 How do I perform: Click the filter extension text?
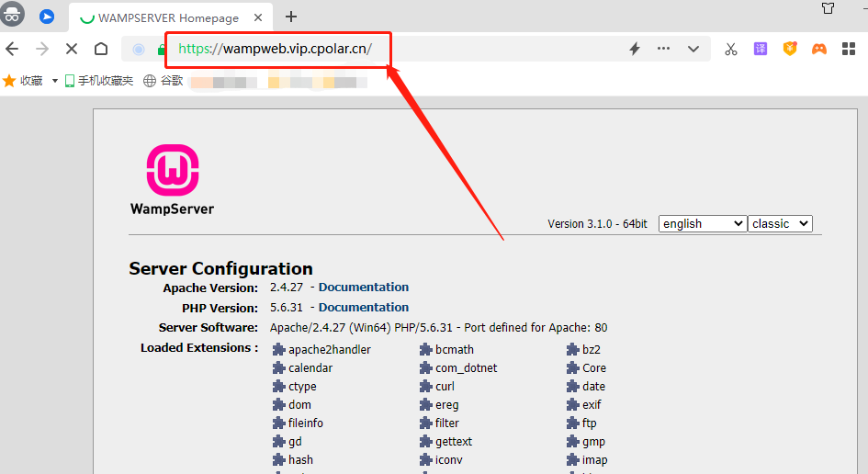click(x=447, y=423)
